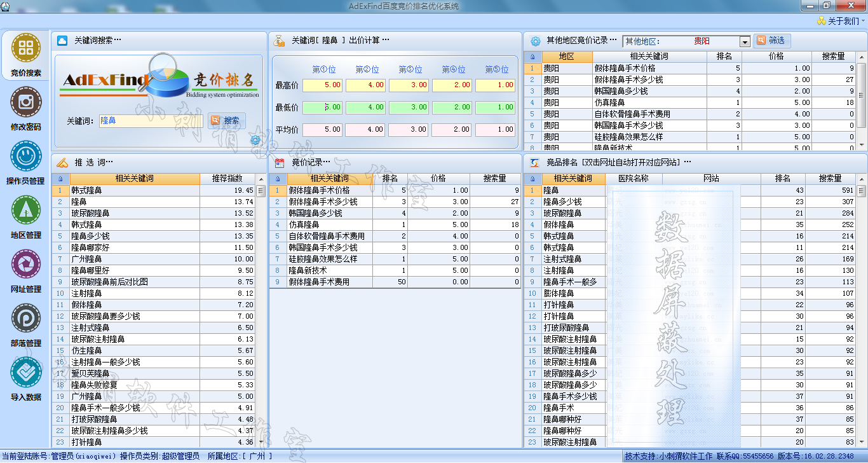868x463 pixels.
Task: Click the 联系QQ:55455656 status bar text
Action: click(745, 456)
